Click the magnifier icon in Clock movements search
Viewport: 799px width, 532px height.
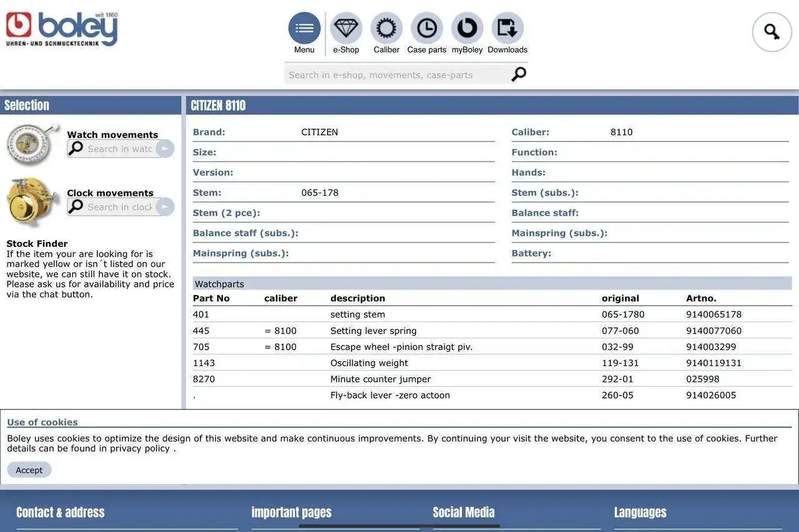pyautogui.click(x=76, y=206)
